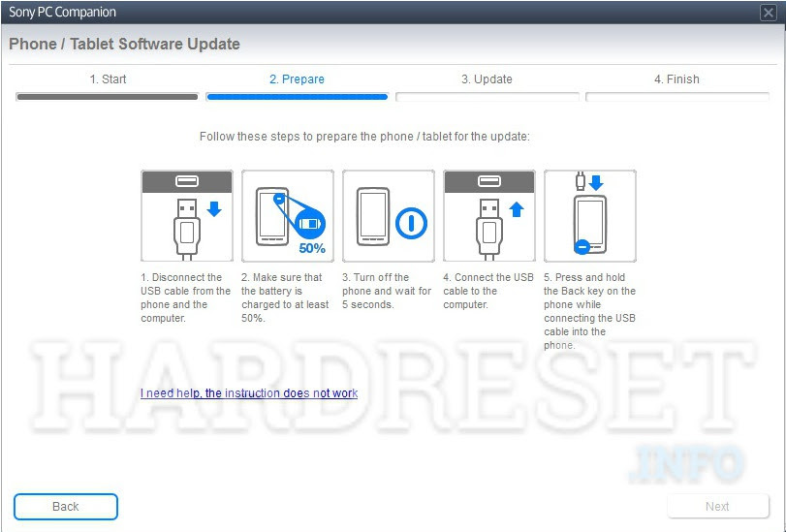
Task: Select the '3. Update' step label
Action: [x=487, y=79]
